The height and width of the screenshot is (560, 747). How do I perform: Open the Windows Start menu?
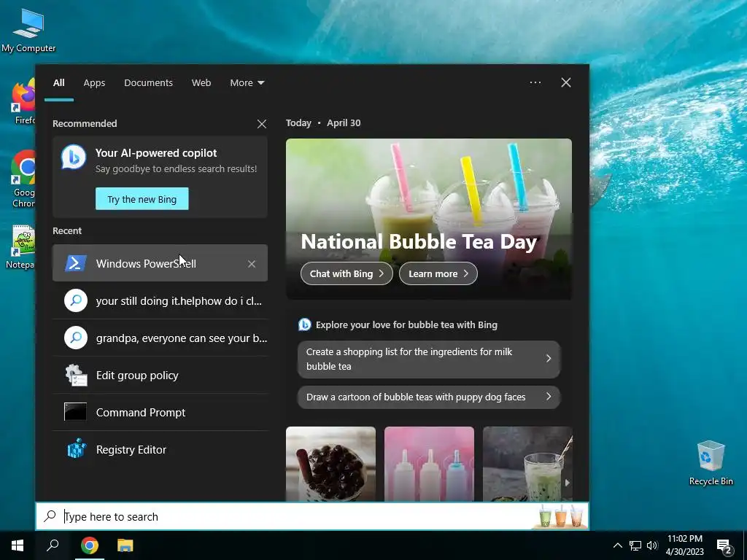click(x=18, y=545)
